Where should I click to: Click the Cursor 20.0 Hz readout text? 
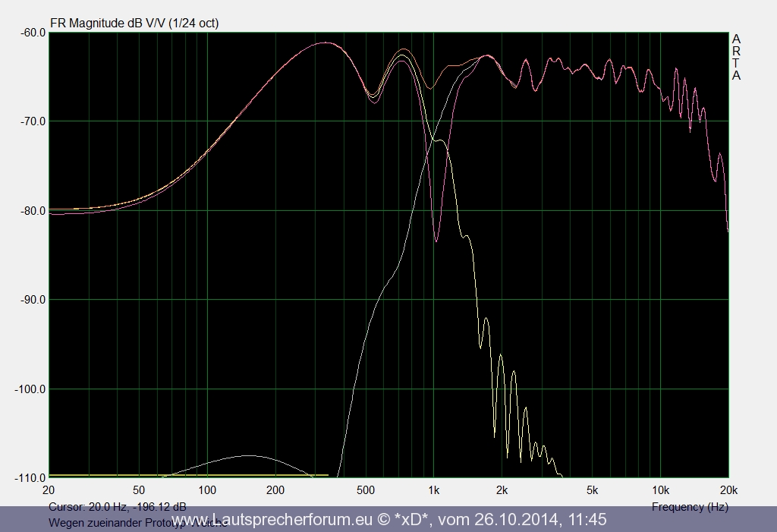click(117, 507)
